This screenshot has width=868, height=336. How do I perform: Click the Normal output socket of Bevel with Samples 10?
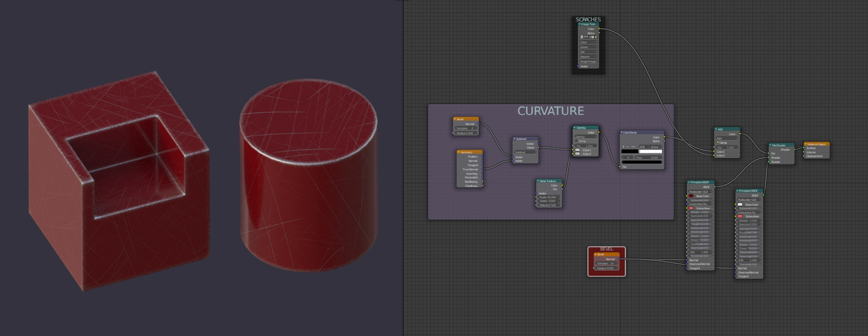[x=619, y=259]
